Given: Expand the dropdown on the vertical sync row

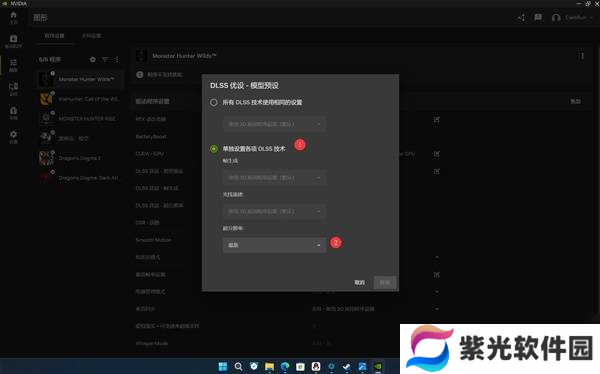Looking at the screenshot, I should [x=436, y=309].
